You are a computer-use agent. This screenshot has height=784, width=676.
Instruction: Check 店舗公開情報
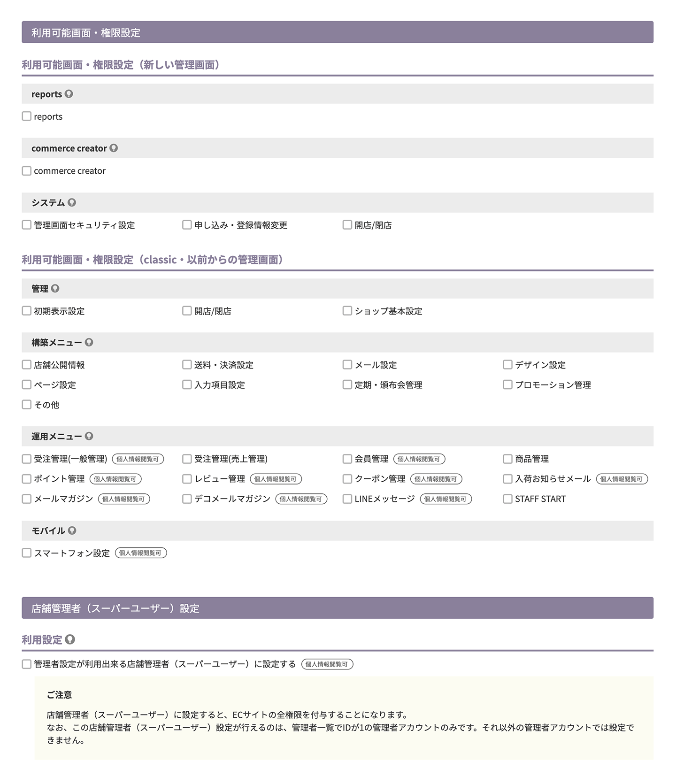(x=27, y=365)
